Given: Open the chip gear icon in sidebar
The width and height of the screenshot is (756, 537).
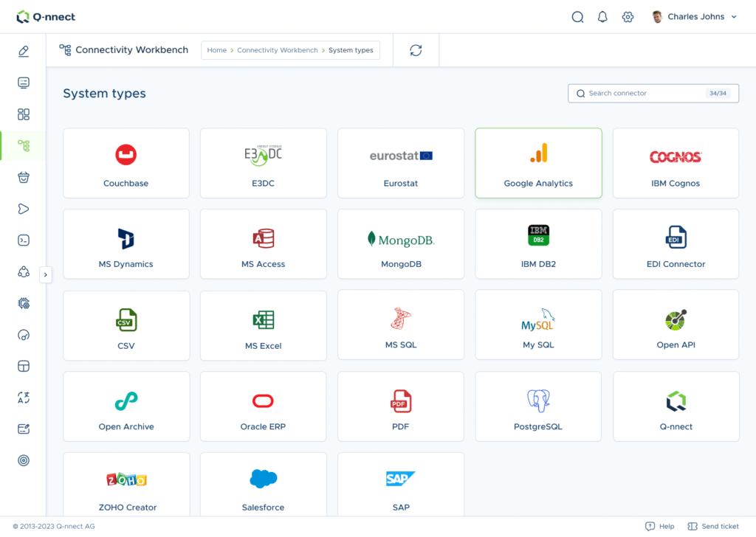Looking at the screenshot, I should click(x=23, y=303).
